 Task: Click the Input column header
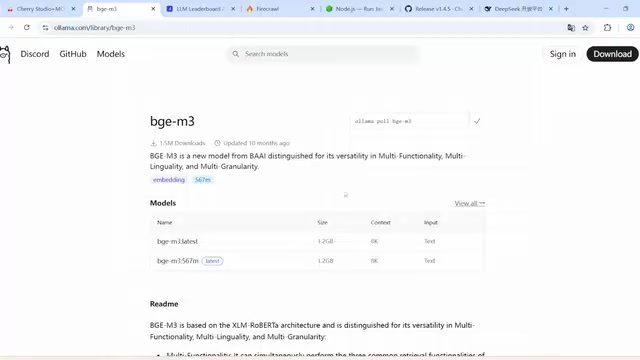click(431, 222)
